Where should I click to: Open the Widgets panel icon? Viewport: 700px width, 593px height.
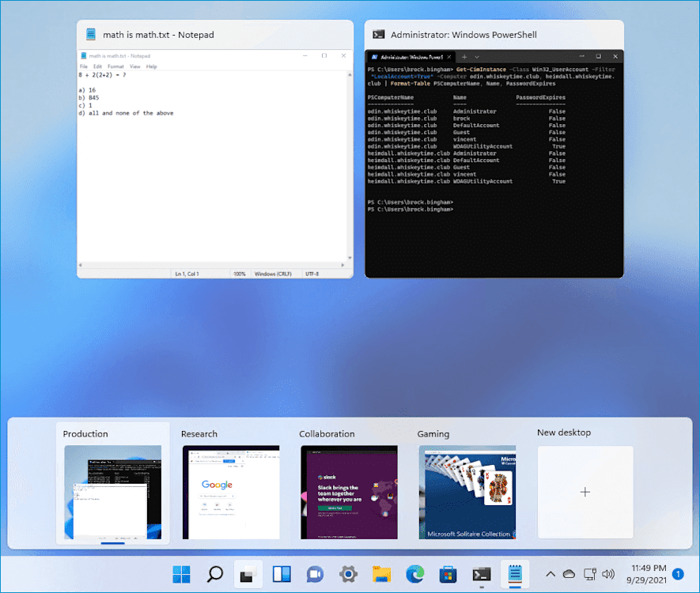tap(282, 574)
